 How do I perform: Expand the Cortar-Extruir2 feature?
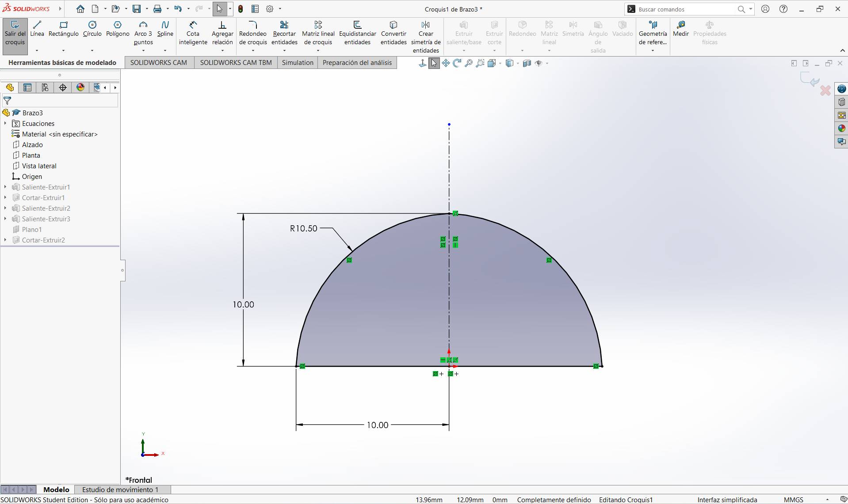pos(5,240)
